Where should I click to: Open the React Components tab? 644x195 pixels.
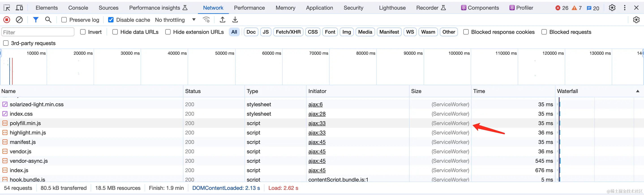coord(480,8)
